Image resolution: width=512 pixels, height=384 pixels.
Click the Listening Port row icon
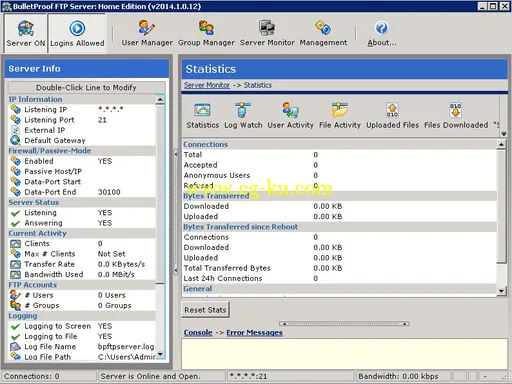pyautogui.click(x=15, y=120)
